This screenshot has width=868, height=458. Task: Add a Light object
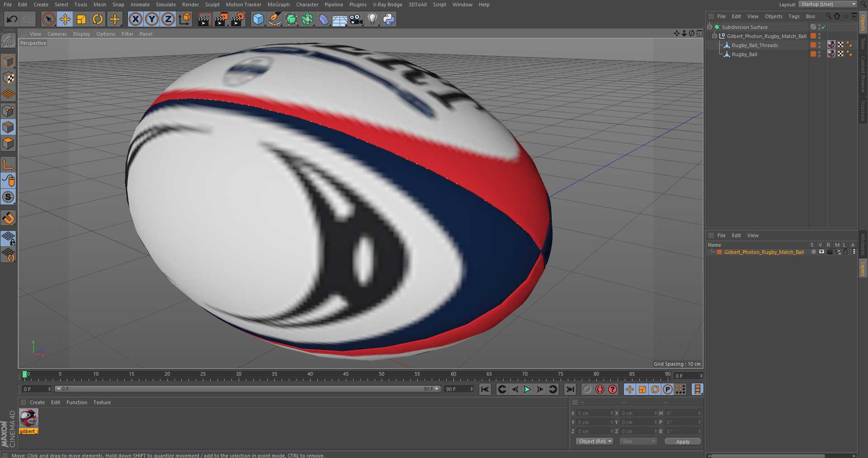[x=373, y=19]
